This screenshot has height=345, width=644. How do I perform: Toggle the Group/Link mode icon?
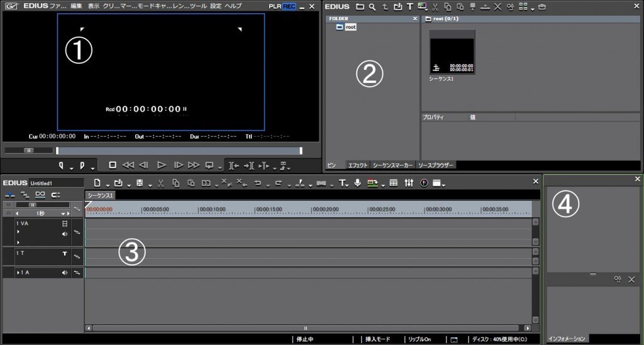click(x=40, y=195)
